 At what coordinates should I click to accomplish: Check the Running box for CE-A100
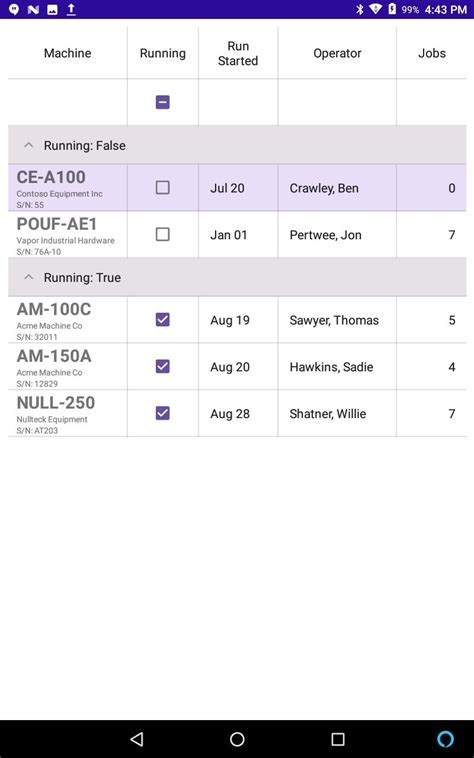[162, 188]
